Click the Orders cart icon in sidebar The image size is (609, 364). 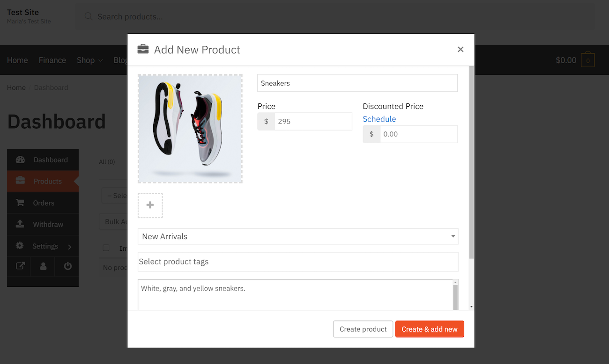click(x=20, y=203)
